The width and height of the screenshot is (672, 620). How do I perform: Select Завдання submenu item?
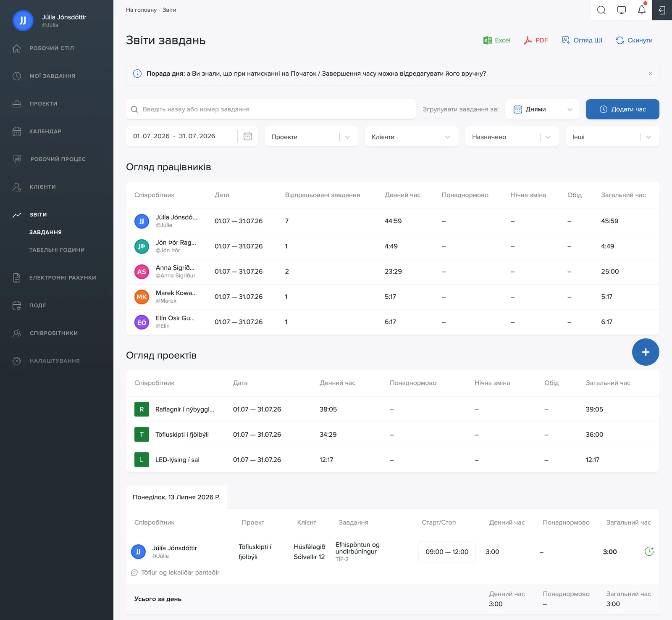coord(45,232)
